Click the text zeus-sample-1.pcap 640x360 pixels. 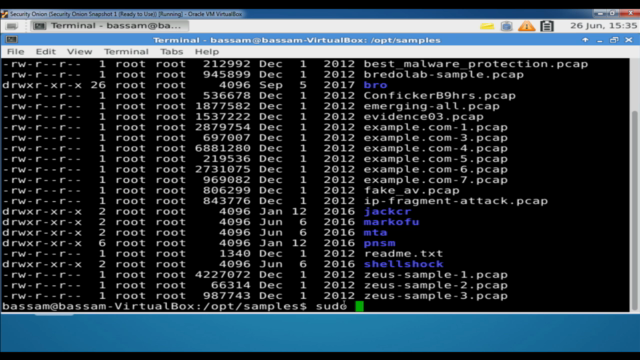coord(436,275)
